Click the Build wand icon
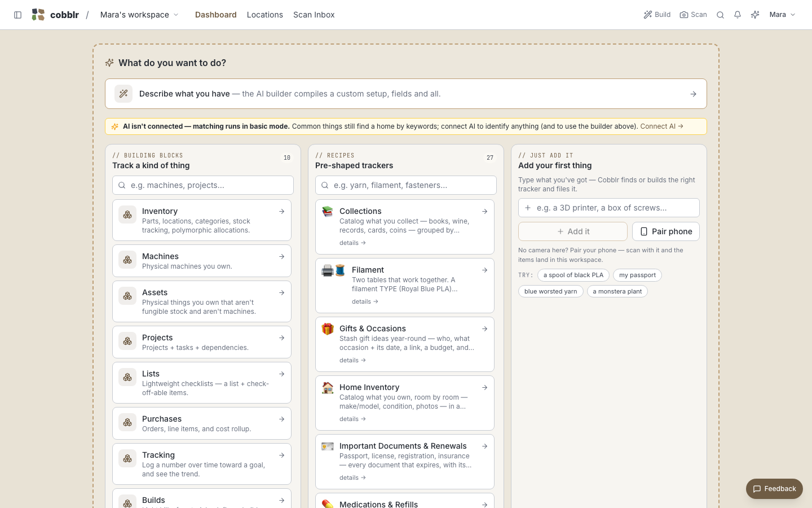 point(648,15)
